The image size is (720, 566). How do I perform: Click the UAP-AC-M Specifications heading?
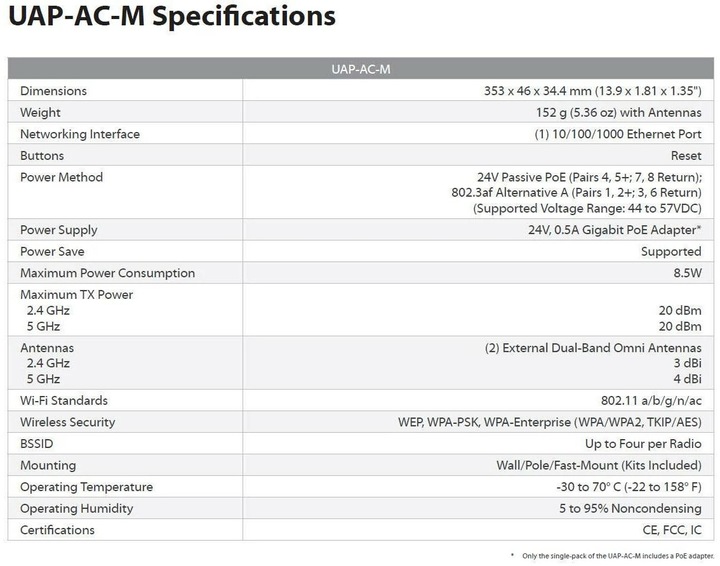pos(172,17)
